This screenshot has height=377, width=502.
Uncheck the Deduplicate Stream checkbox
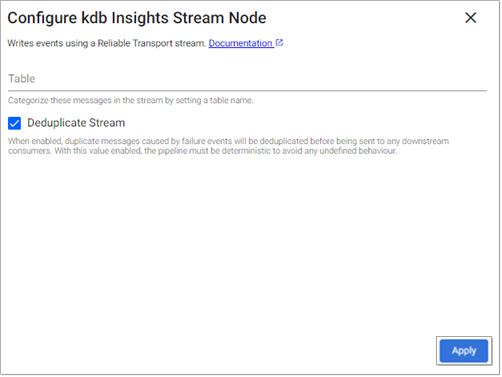14,123
